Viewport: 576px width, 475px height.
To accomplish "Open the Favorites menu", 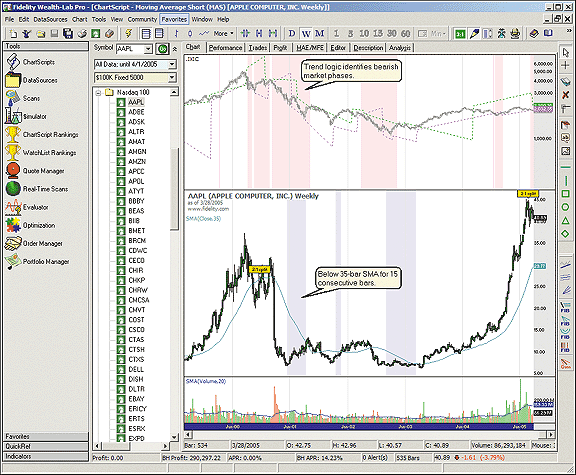I will point(174,19).
